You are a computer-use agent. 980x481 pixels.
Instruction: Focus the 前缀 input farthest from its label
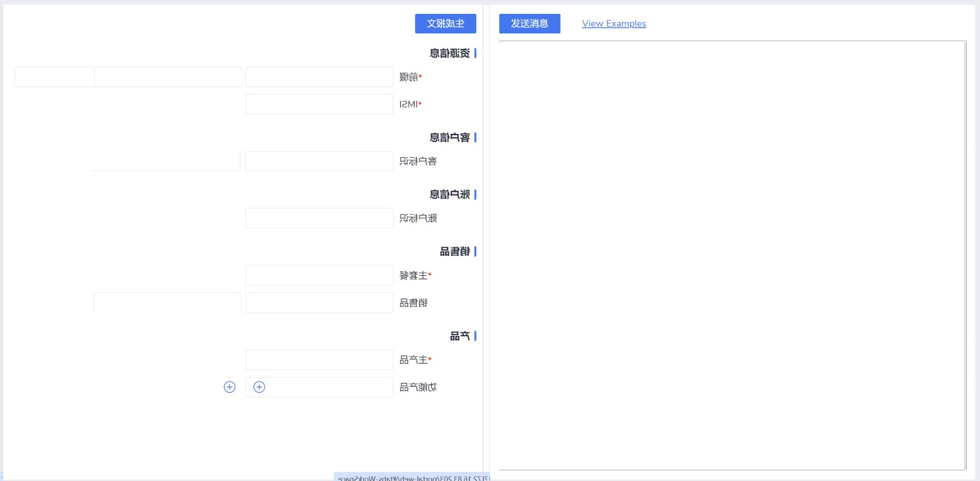click(x=55, y=77)
